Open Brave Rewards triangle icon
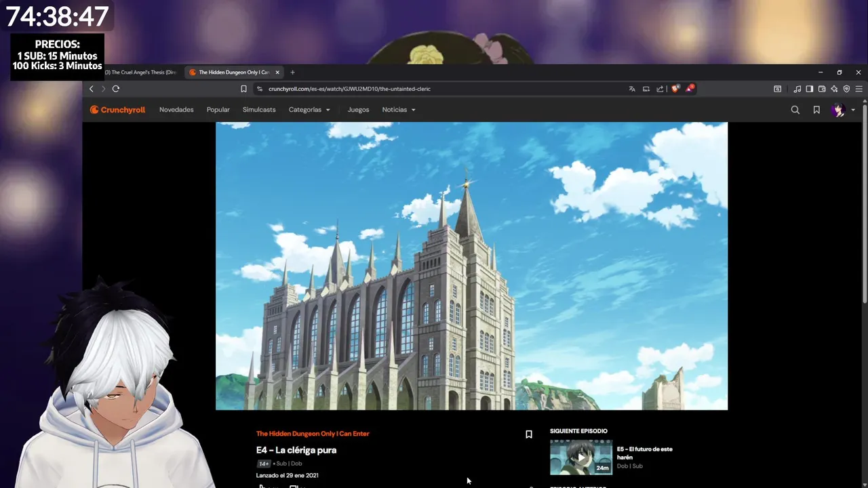868x488 pixels. click(x=689, y=88)
